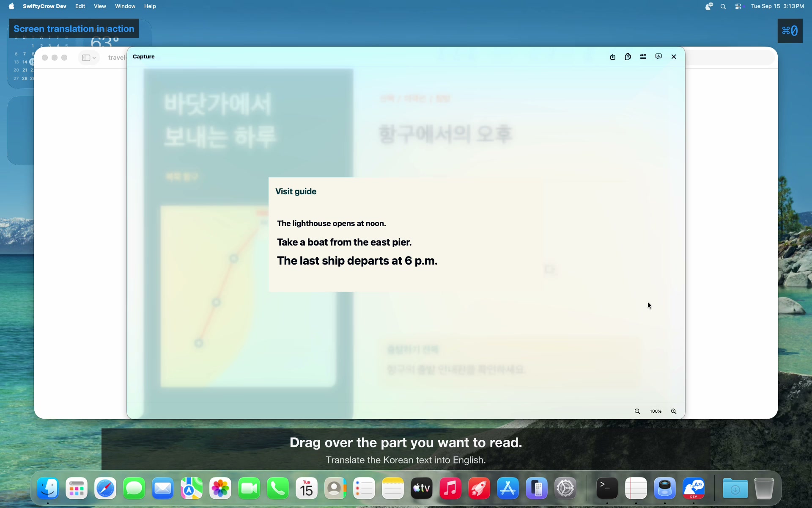Open the Calendar app in the Dock
Viewport: 812px width, 508px height.
tap(307, 489)
